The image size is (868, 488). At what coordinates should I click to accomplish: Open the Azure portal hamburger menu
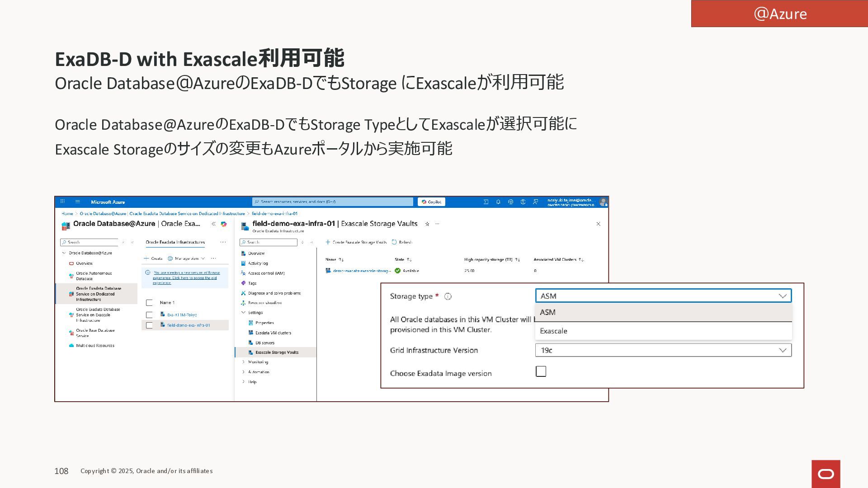click(x=78, y=202)
